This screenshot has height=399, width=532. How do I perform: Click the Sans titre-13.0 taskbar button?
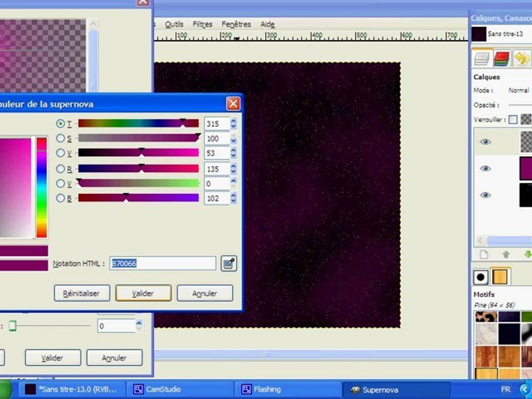73,389
